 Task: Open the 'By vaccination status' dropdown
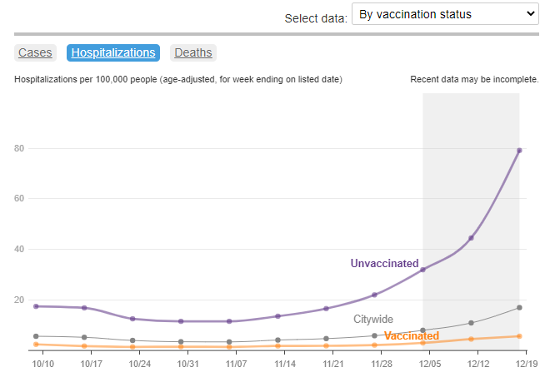(446, 14)
